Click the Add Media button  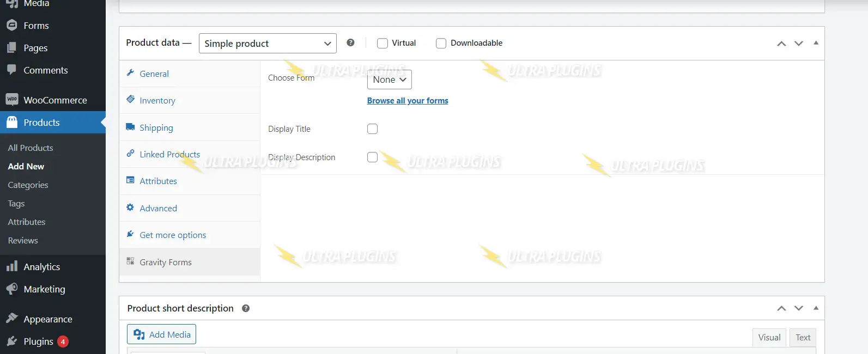(162, 334)
